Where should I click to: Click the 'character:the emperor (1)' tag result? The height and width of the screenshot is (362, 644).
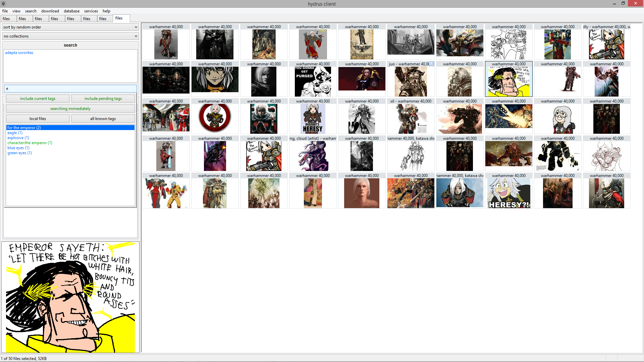click(x=30, y=143)
